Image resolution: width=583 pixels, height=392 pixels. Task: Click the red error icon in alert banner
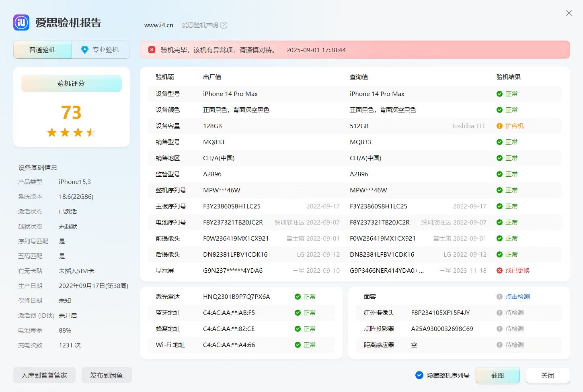tap(152, 50)
